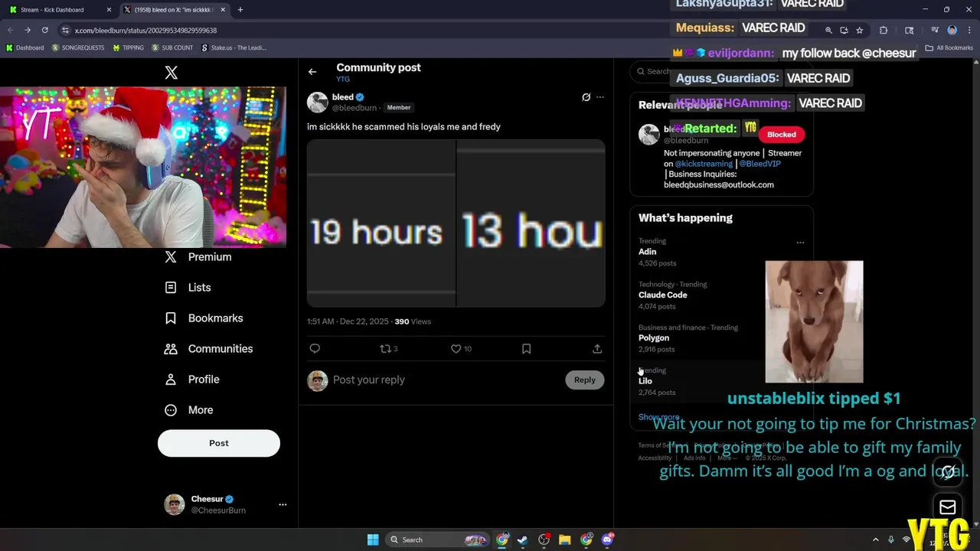Open TIPPING bookmark
Viewport: 980px width, 551px height.
pyautogui.click(x=128, y=47)
